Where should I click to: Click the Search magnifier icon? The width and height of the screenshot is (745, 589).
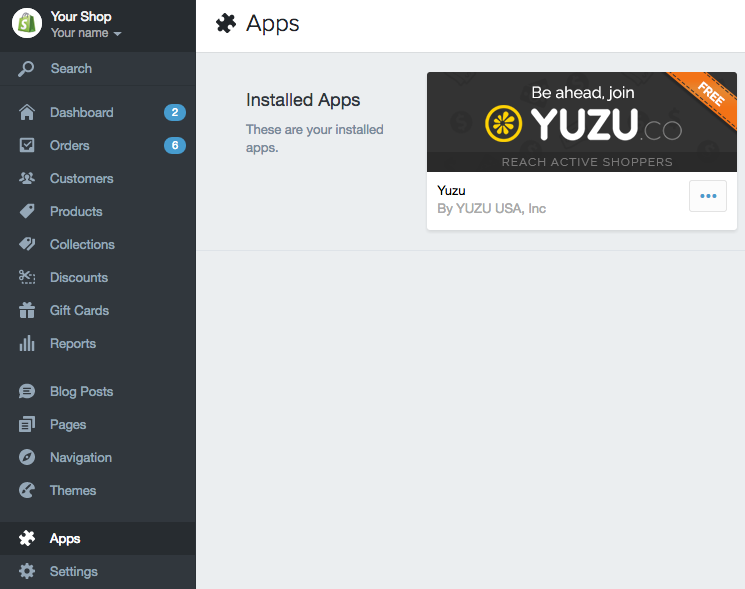click(26, 68)
